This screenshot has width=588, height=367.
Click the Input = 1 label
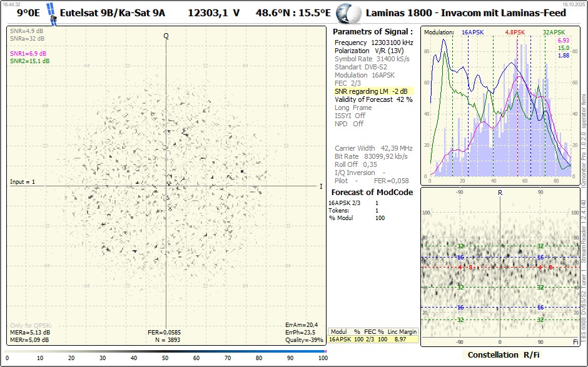coord(23,182)
